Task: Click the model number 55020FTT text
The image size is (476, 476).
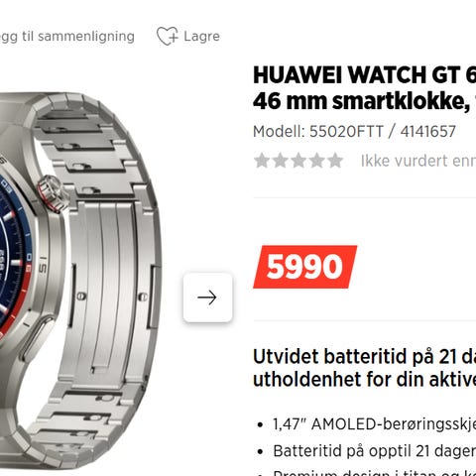Action: point(346,132)
